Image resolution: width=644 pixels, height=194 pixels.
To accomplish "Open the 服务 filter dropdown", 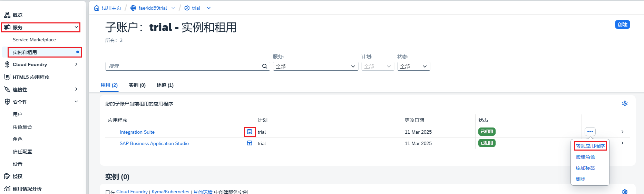I will coord(316,66).
